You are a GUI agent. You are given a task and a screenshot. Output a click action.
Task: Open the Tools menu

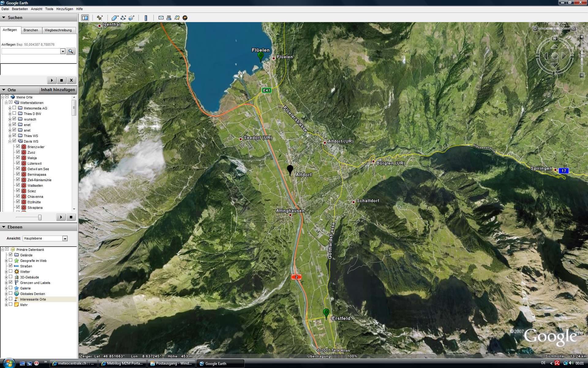tap(49, 9)
